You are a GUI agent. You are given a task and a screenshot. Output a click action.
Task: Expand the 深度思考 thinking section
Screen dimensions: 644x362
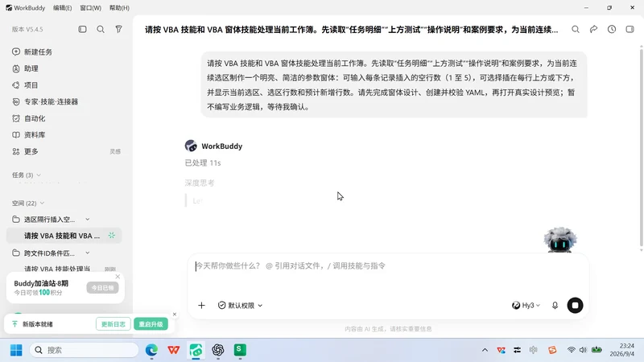(200, 183)
